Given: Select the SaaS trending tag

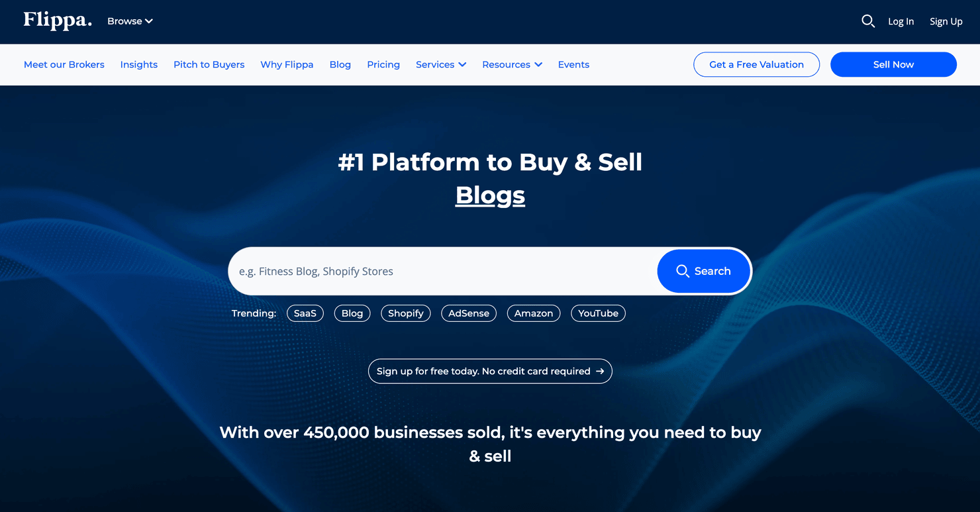Looking at the screenshot, I should point(305,313).
